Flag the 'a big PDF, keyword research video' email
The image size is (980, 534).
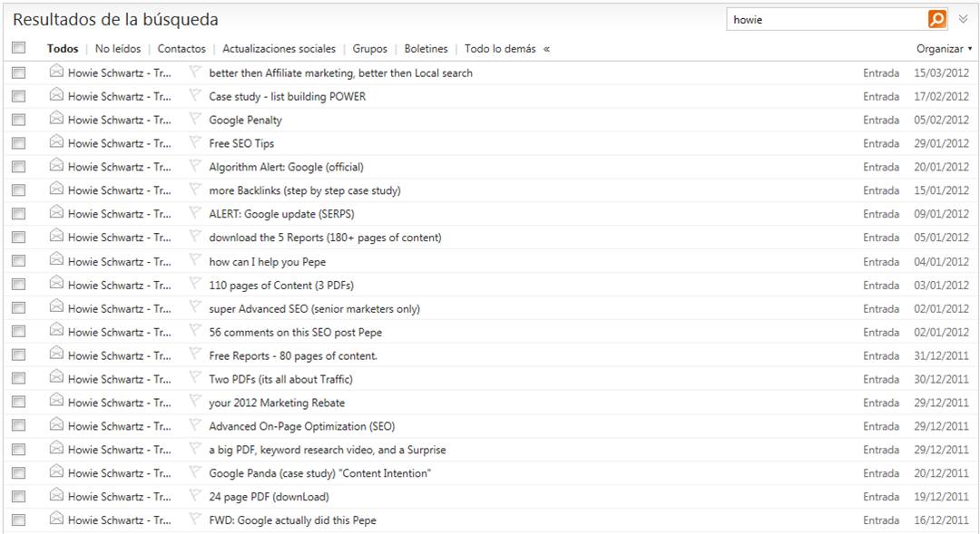coord(195,449)
